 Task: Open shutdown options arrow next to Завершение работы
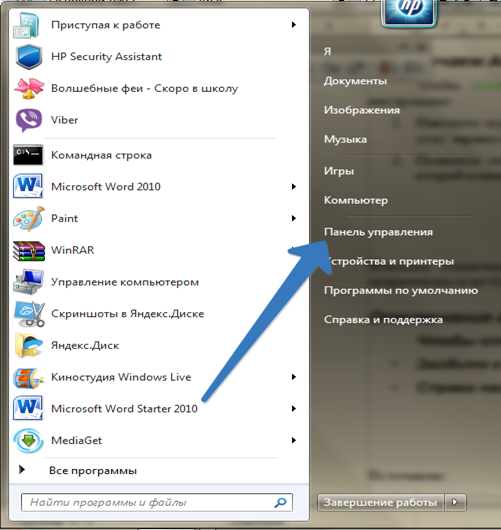pyautogui.click(x=455, y=502)
